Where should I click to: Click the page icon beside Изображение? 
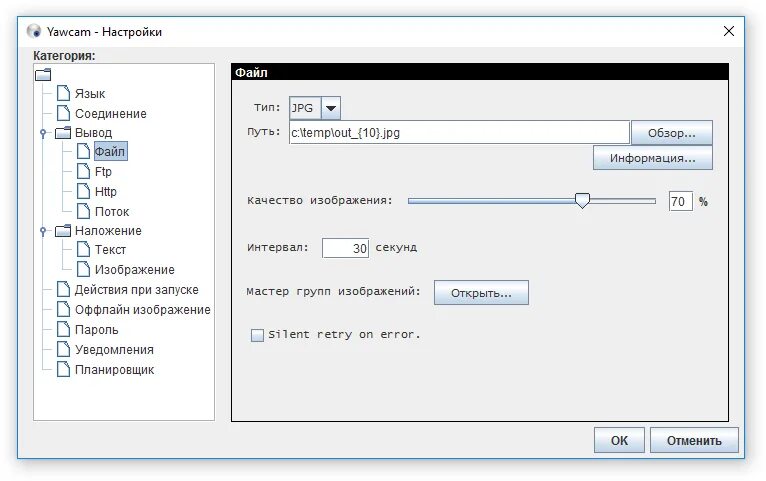pos(84,269)
